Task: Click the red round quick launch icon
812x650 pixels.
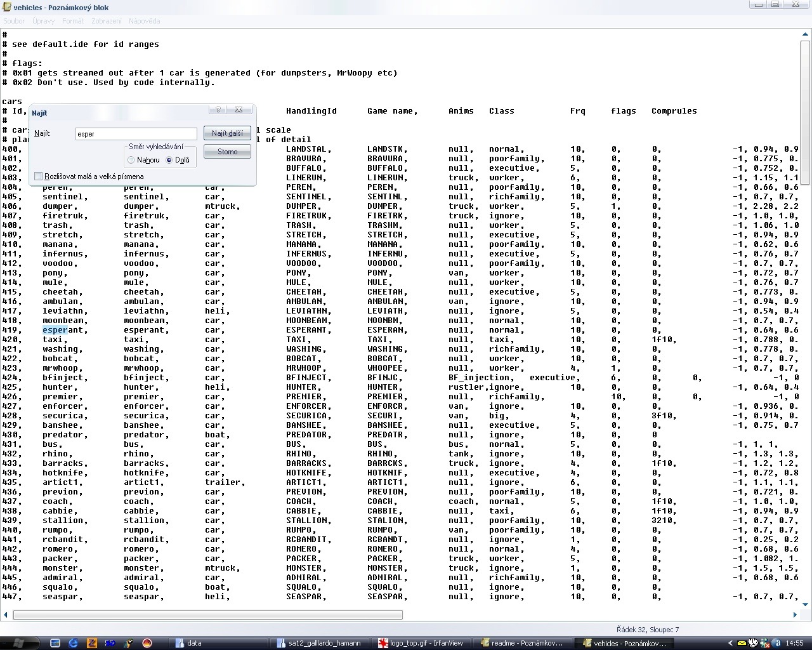Action: click(147, 642)
